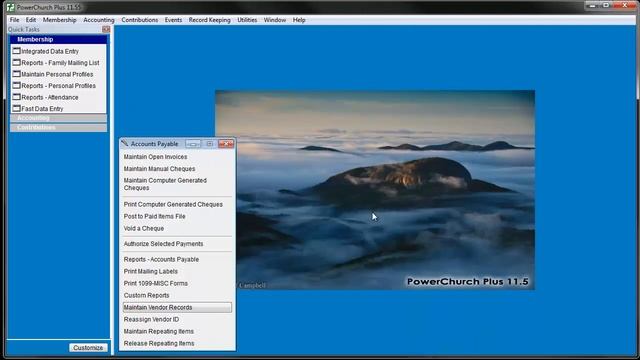This screenshot has height=360, width=640.
Task: Open the Accounting menu
Action: coord(99,20)
